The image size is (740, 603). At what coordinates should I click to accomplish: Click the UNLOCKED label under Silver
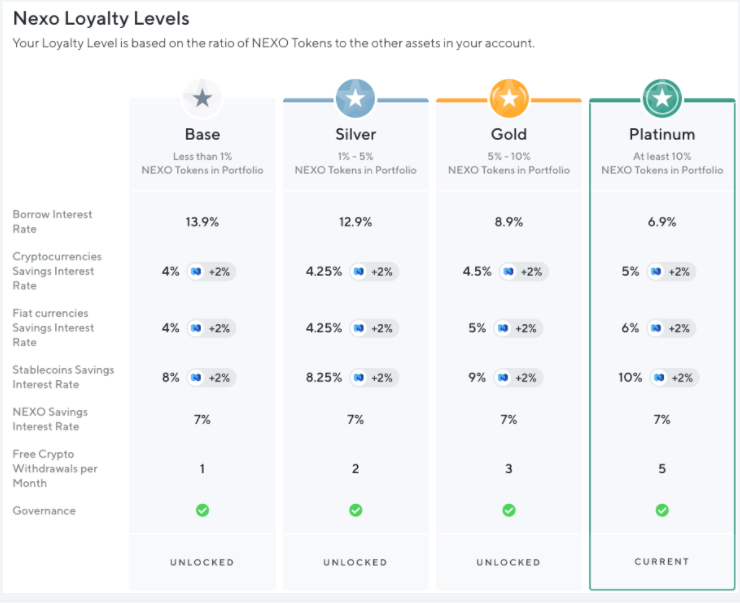point(355,562)
